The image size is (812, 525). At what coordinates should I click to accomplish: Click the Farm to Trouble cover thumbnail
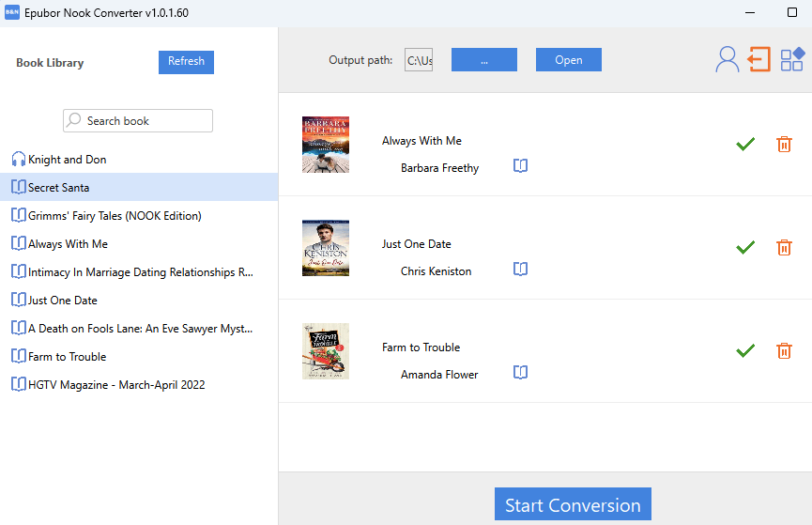325,351
